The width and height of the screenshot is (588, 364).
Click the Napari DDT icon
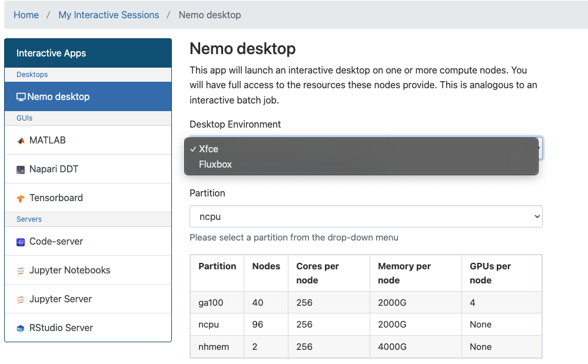pos(21,169)
